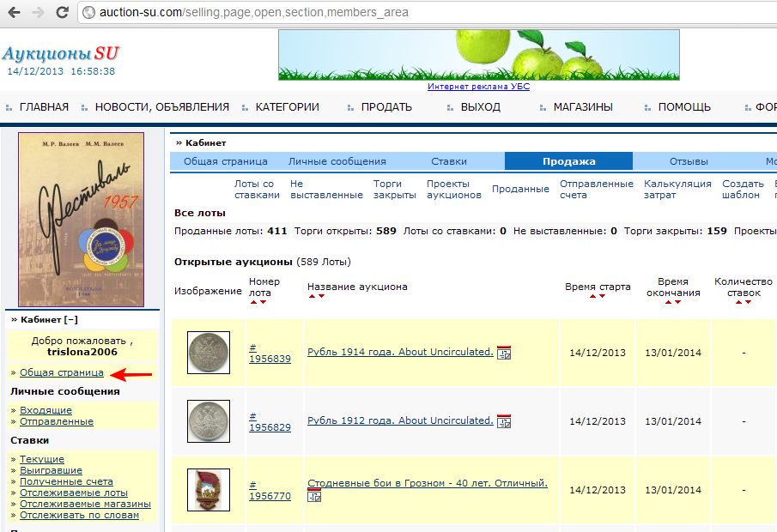Collapse the Кабинет sidebar section
The width and height of the screenshot is (777, 532).
point(72,319)
